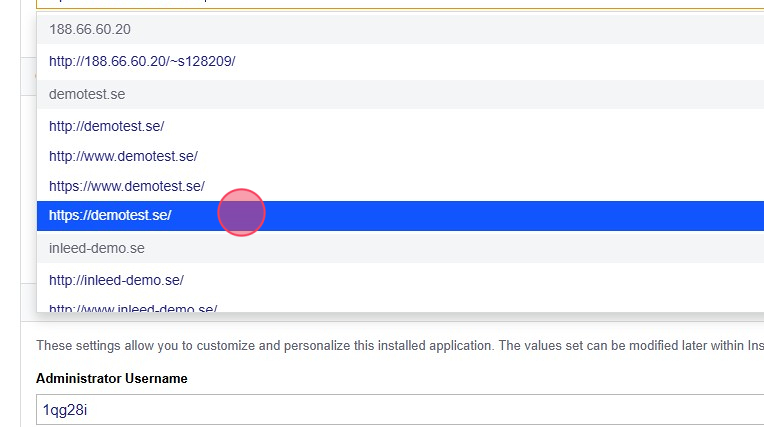Choose the highlighted https://demotest.se/ option
The image size is (764, 427).
tap(110, 215)
